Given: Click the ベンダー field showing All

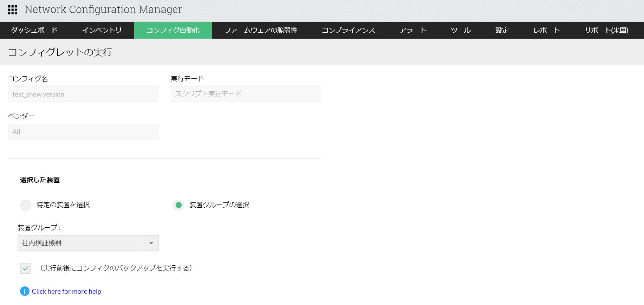Looking at the screenshot, I should pyautogui.click(x=83, y=132).
